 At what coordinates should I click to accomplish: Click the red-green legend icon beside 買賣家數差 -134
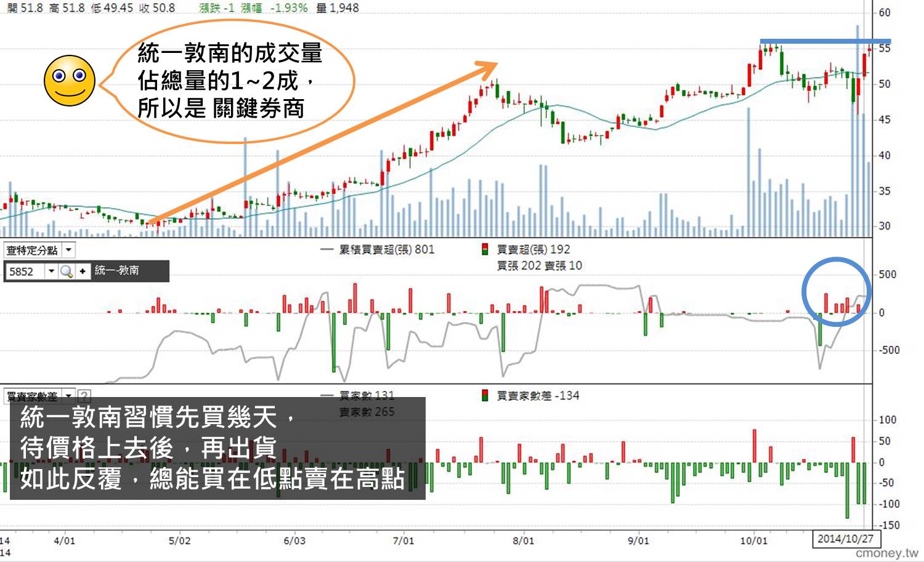pos(485,395)
